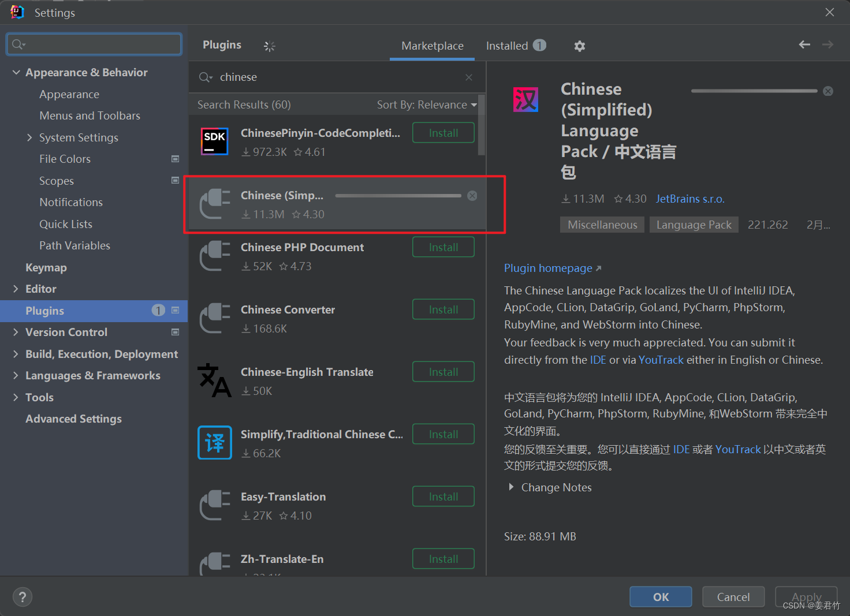Cancel download in plugin details panel

pos(828,91)
